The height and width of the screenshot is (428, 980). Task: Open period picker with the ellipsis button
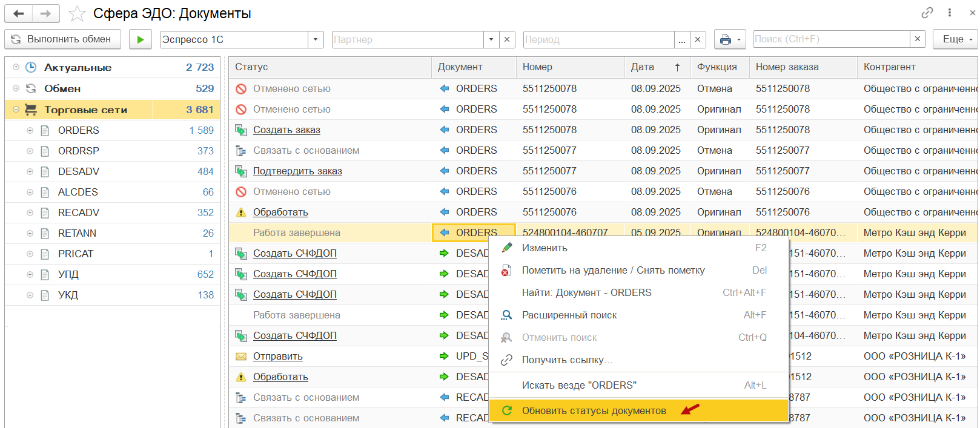point(682,39)
